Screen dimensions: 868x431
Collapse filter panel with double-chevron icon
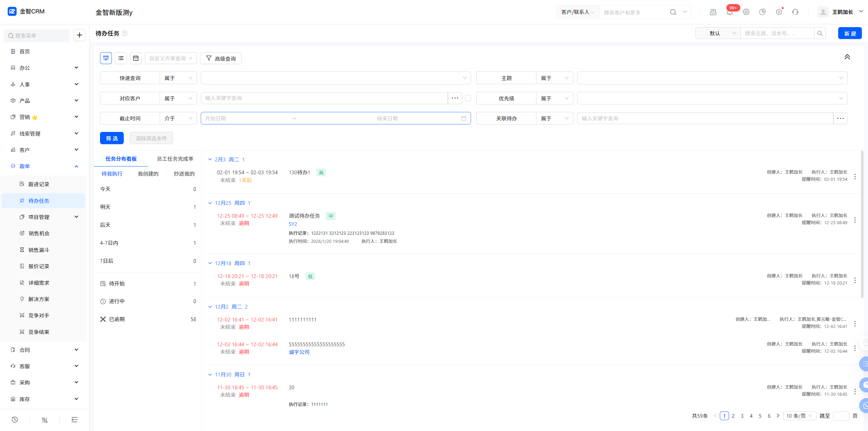(847, 57)
